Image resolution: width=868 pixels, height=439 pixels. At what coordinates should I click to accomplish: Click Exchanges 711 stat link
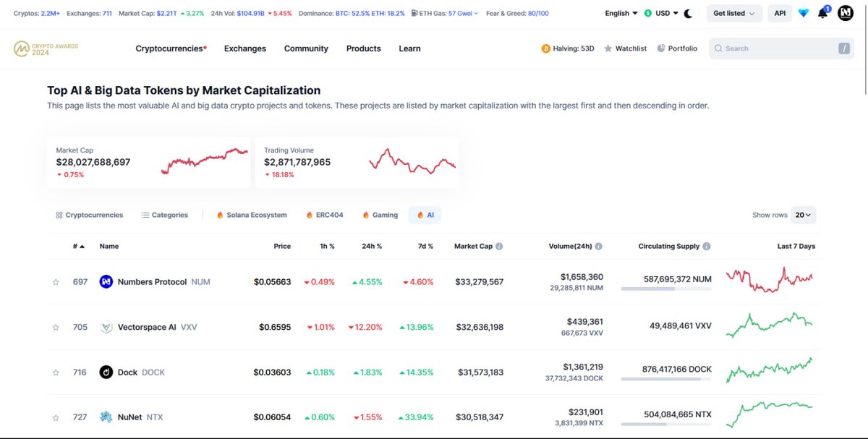(89, 13)
